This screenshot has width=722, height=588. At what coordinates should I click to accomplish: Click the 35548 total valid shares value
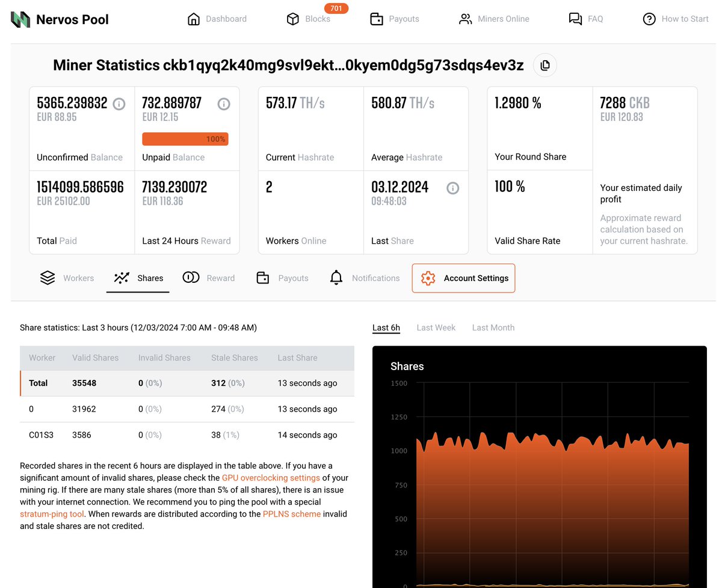(84, 383)
